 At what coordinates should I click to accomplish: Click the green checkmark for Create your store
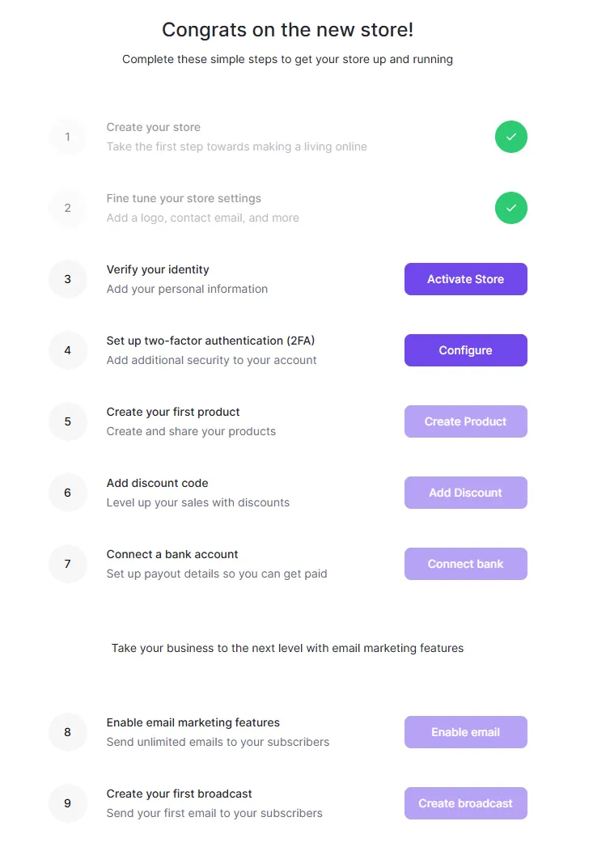(x=511, y=137)
